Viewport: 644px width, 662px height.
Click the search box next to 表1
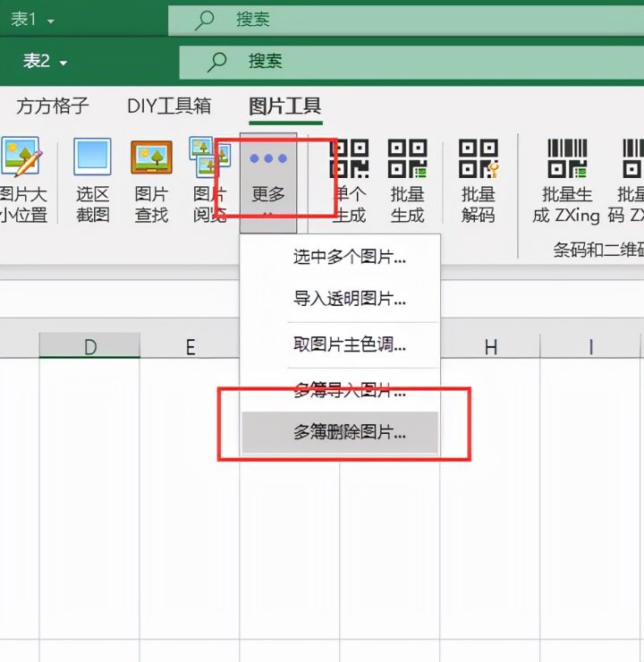click(406, 20)
